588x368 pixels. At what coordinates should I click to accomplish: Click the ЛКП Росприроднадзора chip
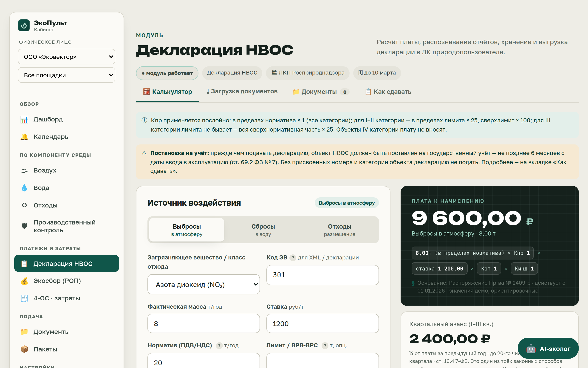point(308,73)
